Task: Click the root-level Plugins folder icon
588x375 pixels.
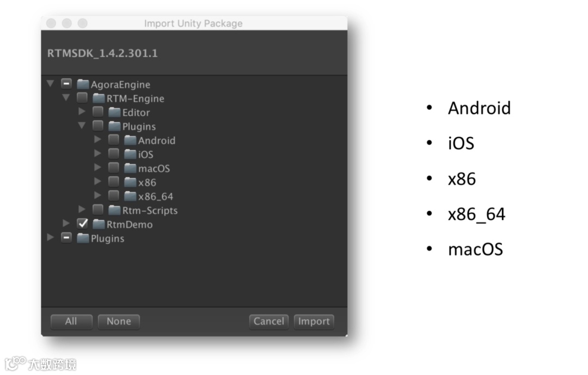Action: pyautogui.click(x=83, y=238)
